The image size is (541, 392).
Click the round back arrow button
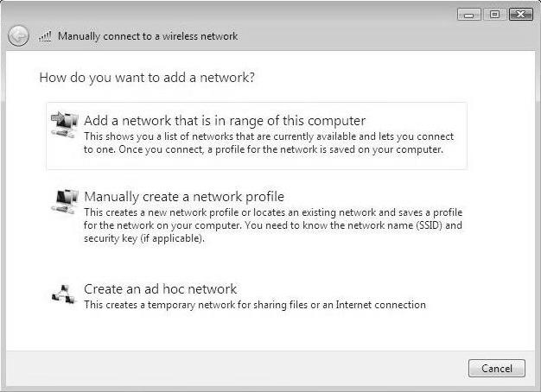18,36
